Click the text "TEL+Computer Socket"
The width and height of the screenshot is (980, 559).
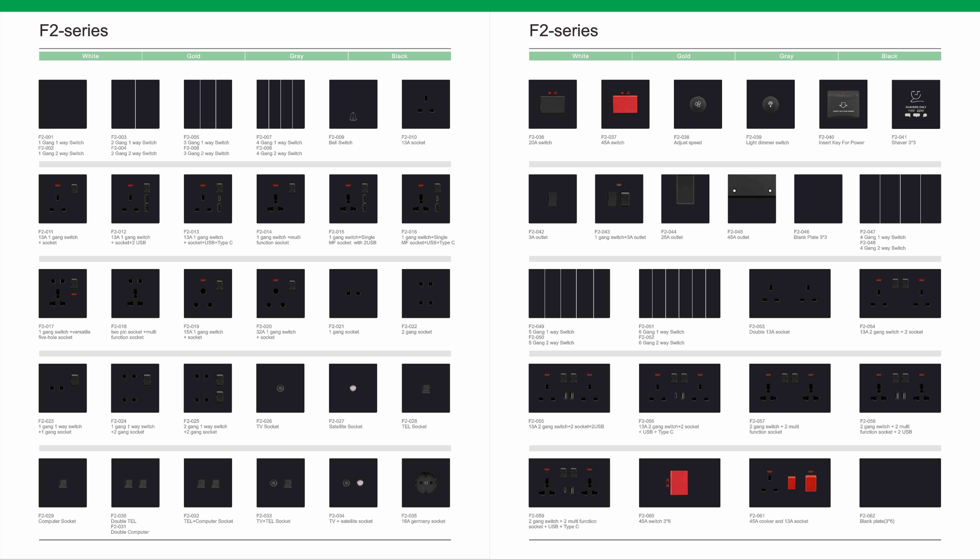tap(208, 521)
